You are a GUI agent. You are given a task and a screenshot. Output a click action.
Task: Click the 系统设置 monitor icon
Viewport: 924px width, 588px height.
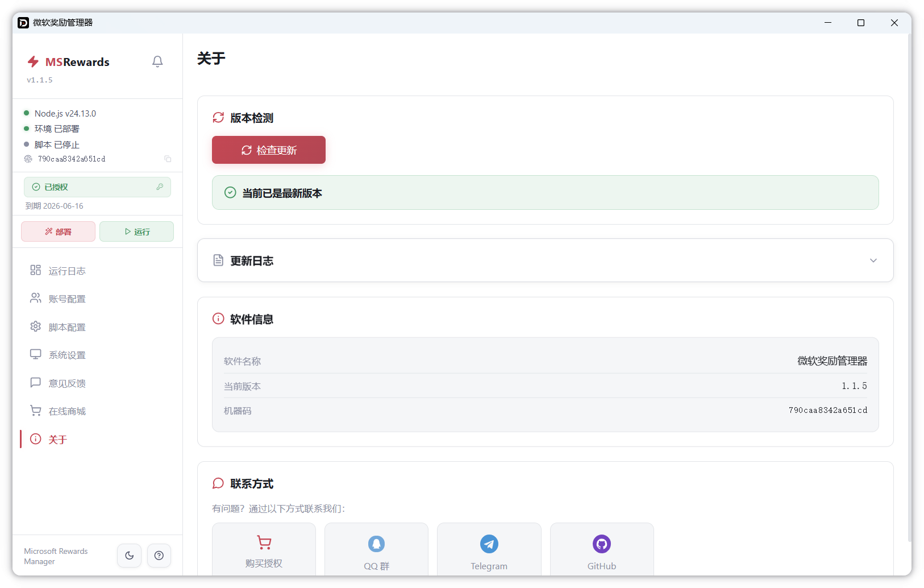click(36, 354)
